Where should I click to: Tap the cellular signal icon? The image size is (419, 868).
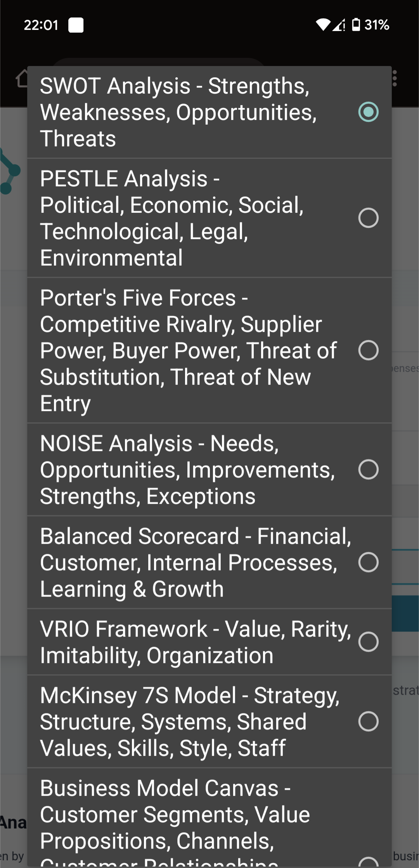point(340,25)
